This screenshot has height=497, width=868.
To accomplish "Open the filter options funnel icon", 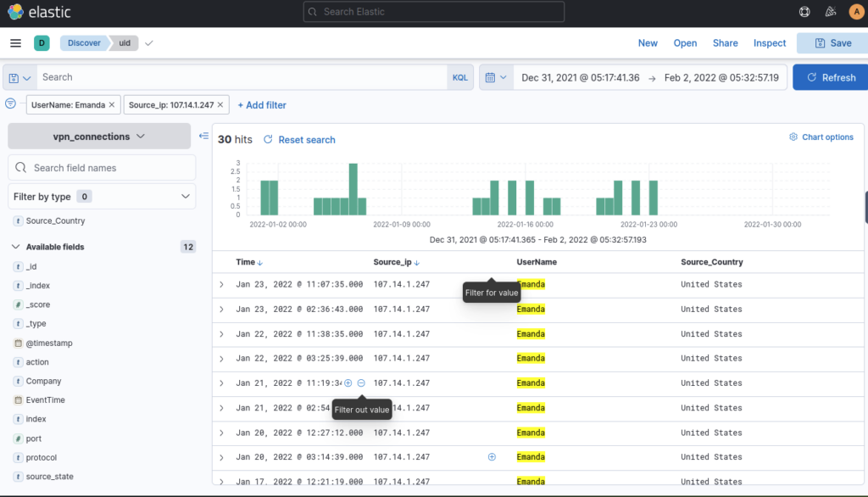I will coord(10,103).
